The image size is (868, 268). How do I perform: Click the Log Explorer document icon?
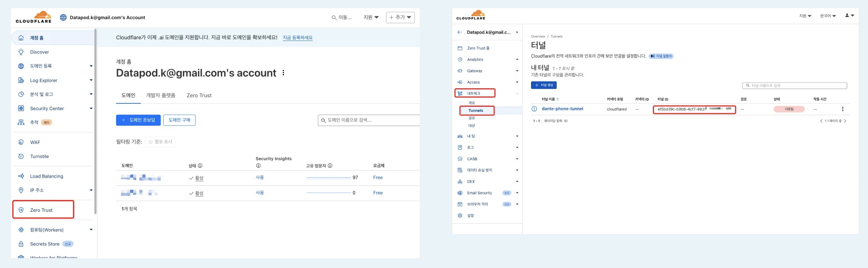click(x=21, y=80)
